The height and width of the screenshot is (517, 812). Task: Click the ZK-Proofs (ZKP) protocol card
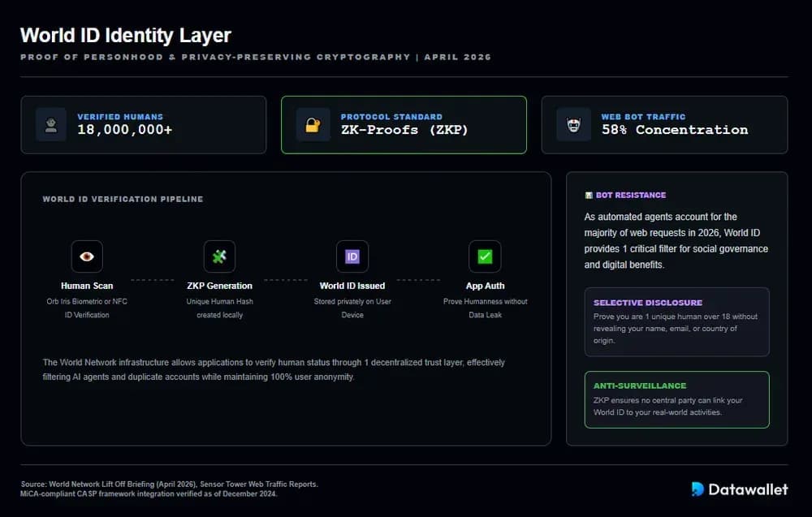tap(404, 124)
